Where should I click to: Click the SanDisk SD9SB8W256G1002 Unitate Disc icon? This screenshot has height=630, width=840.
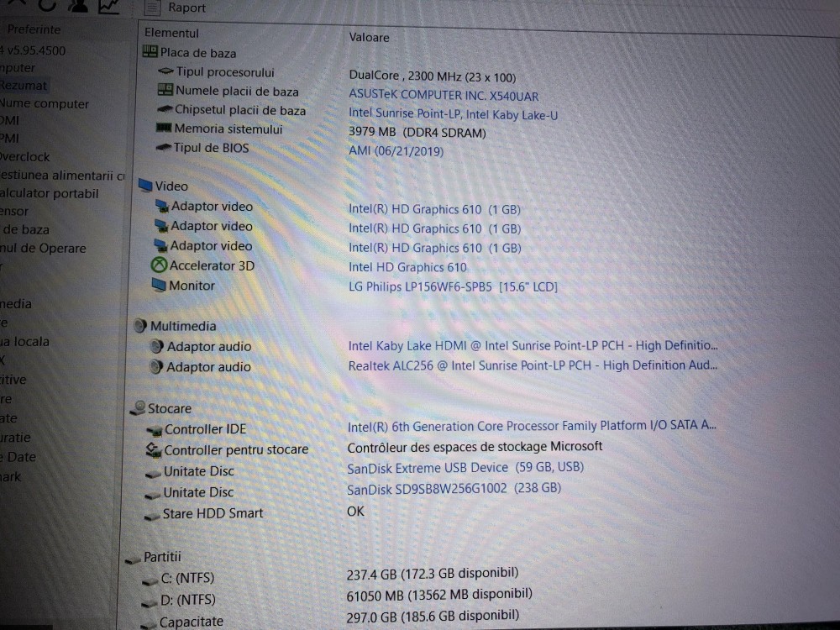153,494
